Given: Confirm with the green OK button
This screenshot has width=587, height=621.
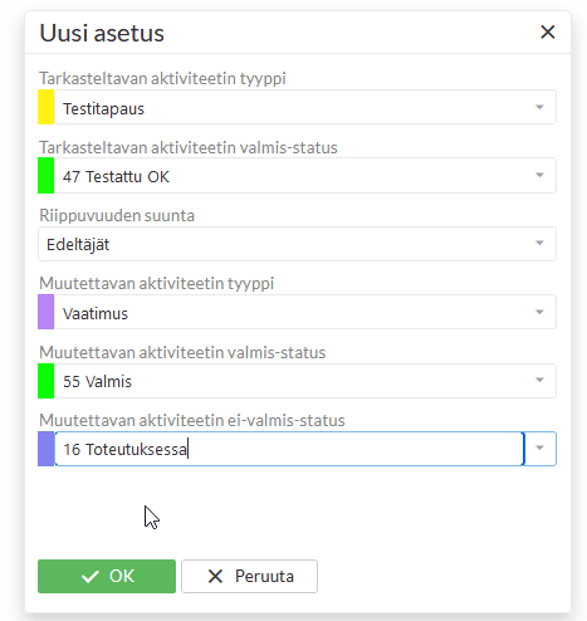Looking at the screenshot, I should click(x=107, y=576).
